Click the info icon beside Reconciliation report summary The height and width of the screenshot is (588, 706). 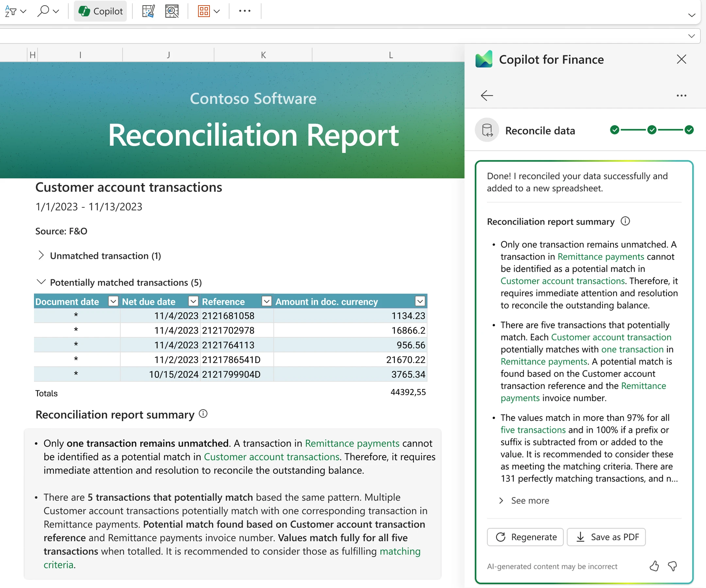[x=626, y=221]
